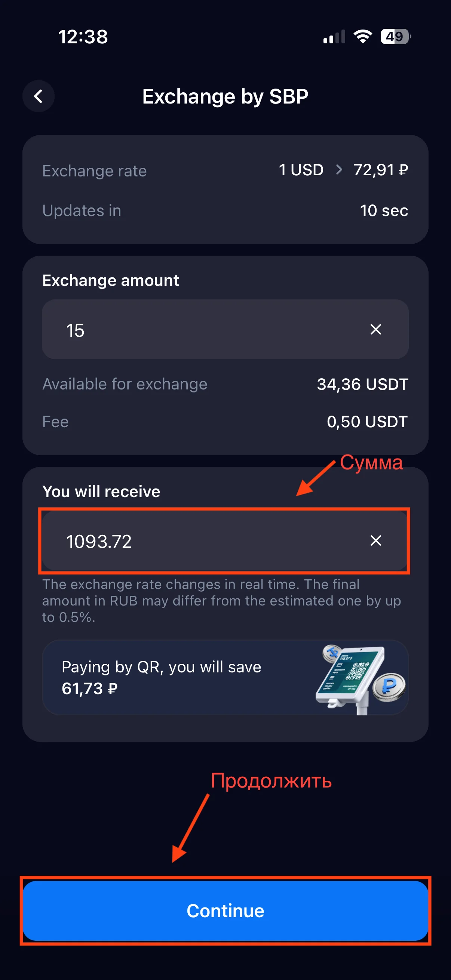Tap the Wi-Fi status icon

[x=363, y=37]
